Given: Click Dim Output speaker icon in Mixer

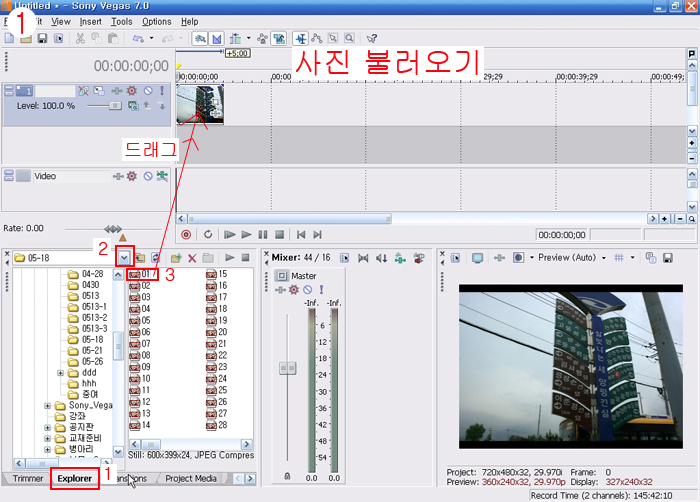Looking at the screenshot, I should click(382, 258).
